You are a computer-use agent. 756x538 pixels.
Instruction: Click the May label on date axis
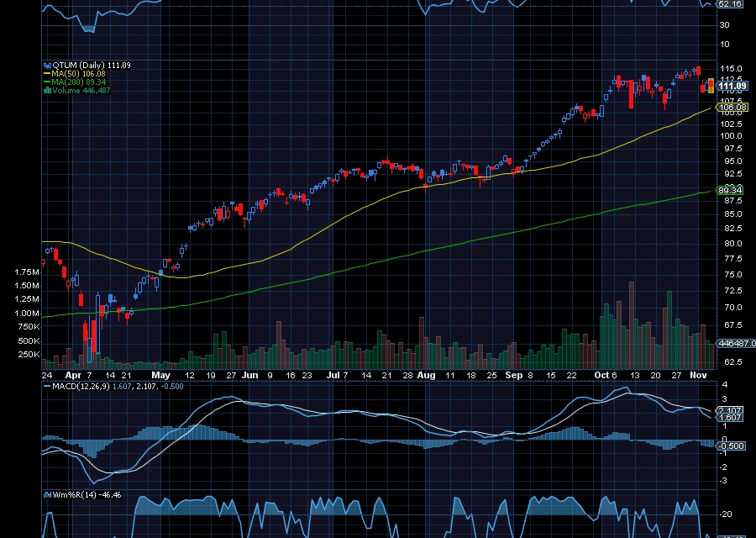pyautogui.click(x=161, y=376)
